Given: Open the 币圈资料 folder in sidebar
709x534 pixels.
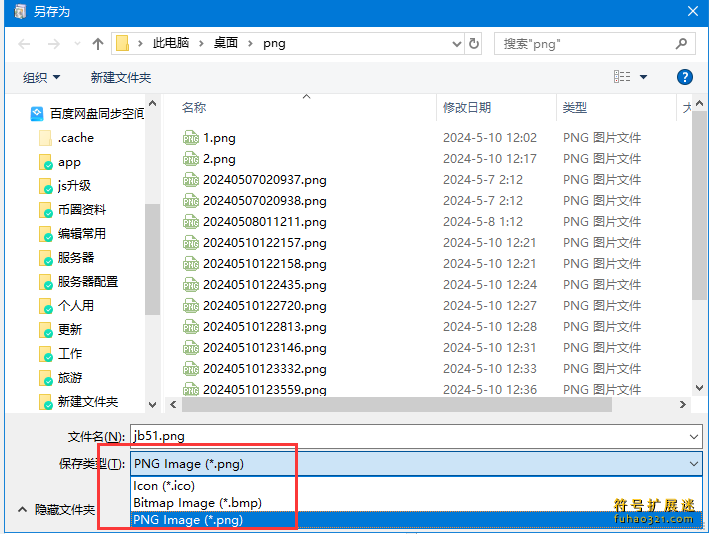Looking at the screenshot, I should click(x=73, y=209).
